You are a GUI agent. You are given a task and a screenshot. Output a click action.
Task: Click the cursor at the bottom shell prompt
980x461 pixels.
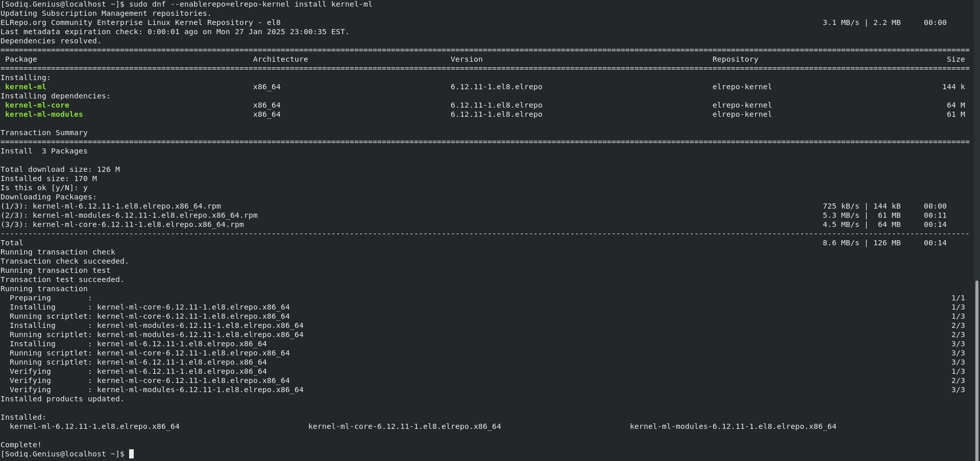[x=131, y=454]
